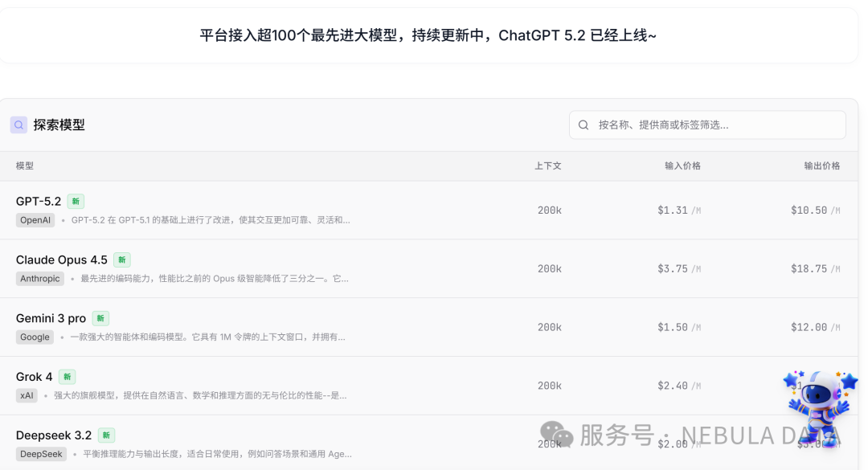Click the Claude description starting 最先进的编码能力
Image resolution: width=868 pixels, height=470 pixels.
tap(215, 279)
